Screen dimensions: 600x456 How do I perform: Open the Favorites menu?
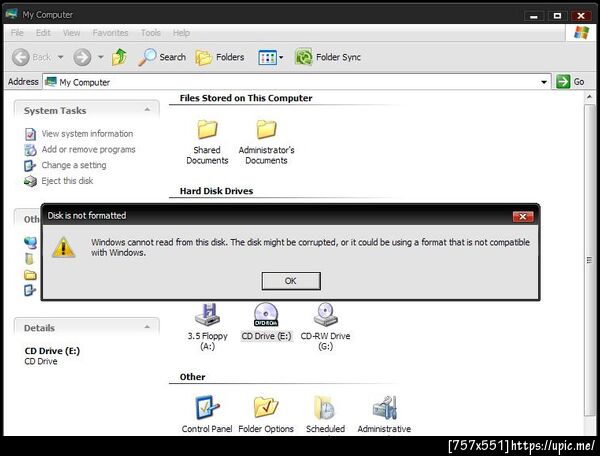pos(110,33)
